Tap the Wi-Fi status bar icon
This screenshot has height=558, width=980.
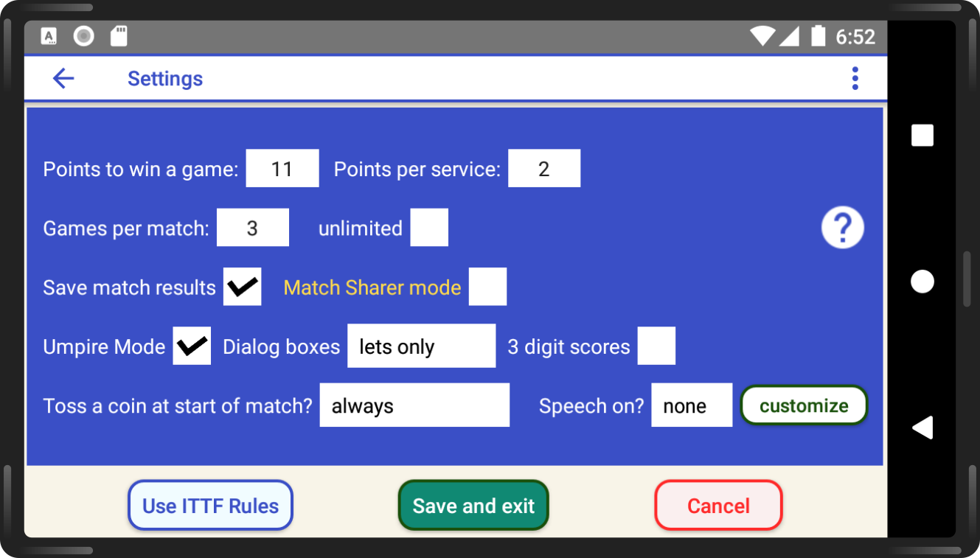pyautogui.click(x=763, y=35)
